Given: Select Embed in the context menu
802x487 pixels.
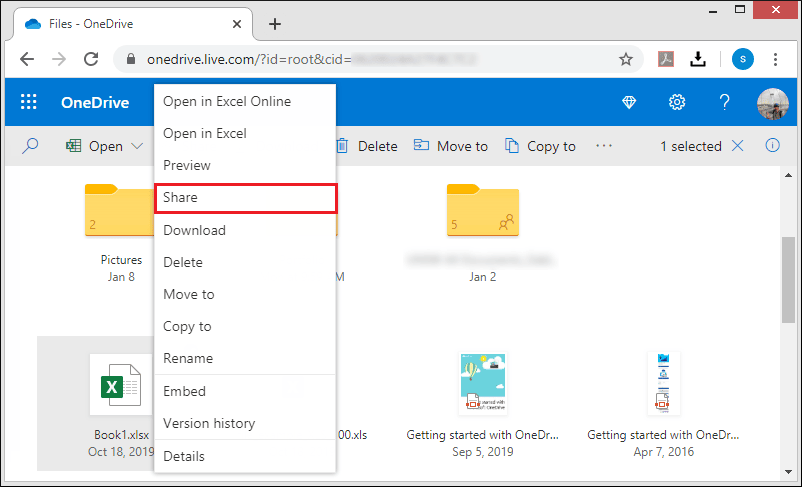Looking at the screenshot, I should [245, 391].
